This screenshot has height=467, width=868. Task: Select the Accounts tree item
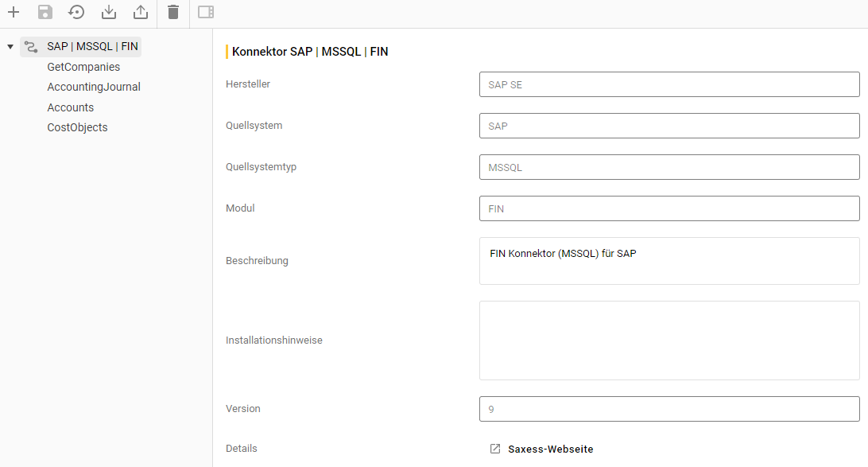pyautogui.click(x=71, y=107)
